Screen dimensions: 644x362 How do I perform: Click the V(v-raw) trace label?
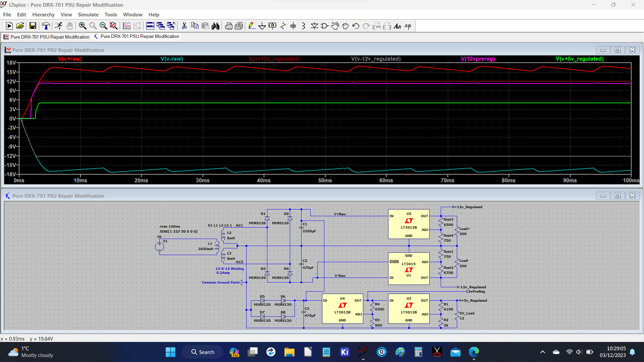point(172,59)
